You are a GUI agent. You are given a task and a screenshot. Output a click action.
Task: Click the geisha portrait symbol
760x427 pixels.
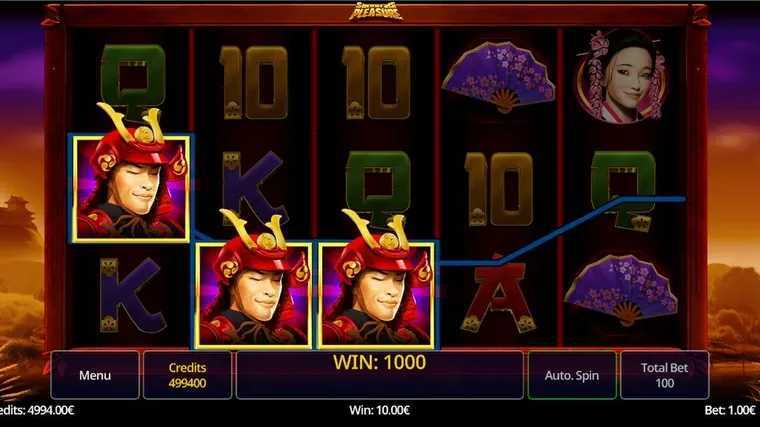(622, 77)
